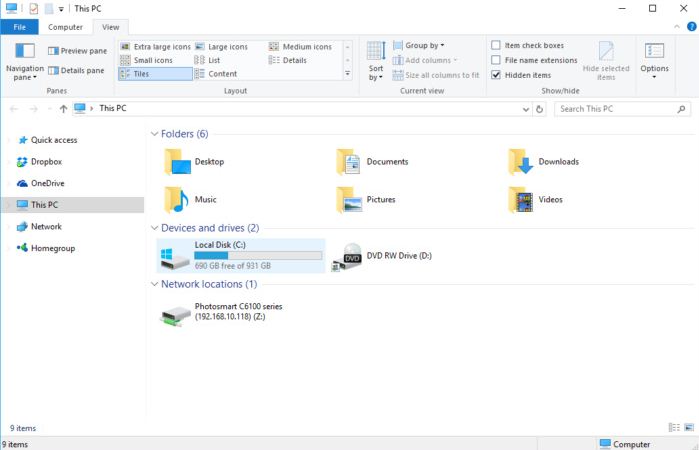Select the Music folder
This screenshot has width=699, height=450.
(191, 200)
